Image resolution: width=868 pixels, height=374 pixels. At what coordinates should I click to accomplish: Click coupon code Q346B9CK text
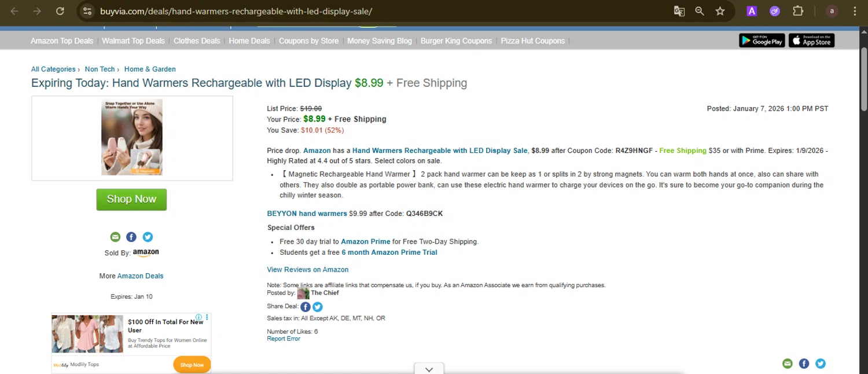(x=424, y=214)
